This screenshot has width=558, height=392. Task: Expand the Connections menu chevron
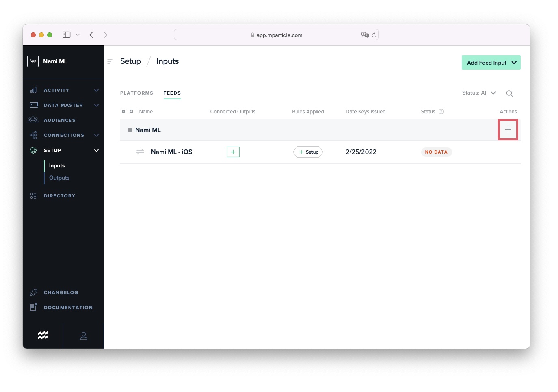(97, 135)
